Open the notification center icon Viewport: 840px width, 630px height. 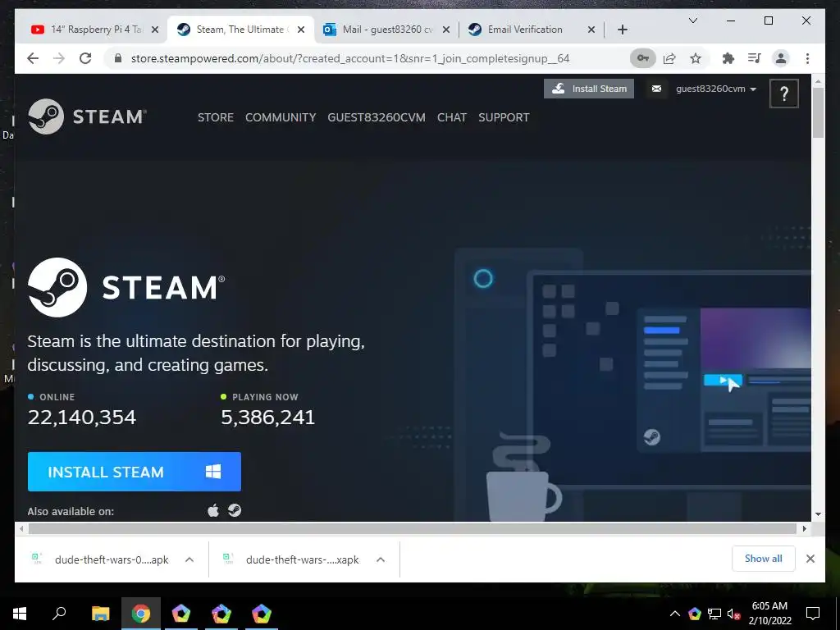[813, 614]
